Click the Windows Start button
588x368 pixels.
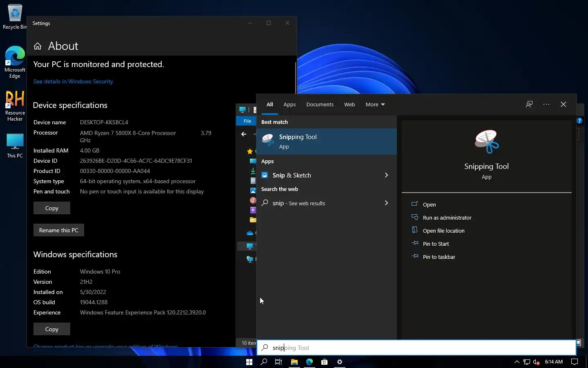(x=249, y=362)
